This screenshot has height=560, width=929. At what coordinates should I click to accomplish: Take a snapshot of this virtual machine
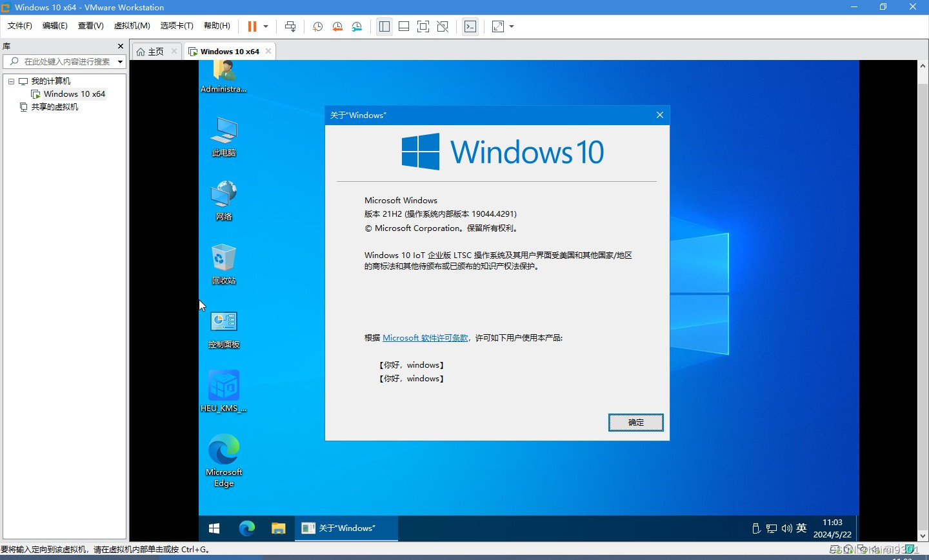(x=317, y=26)
